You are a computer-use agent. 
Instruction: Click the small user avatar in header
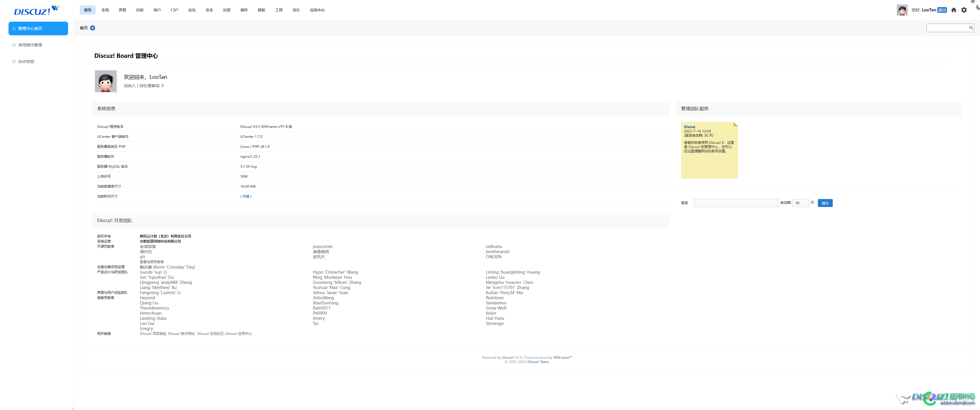coord(902,10)
